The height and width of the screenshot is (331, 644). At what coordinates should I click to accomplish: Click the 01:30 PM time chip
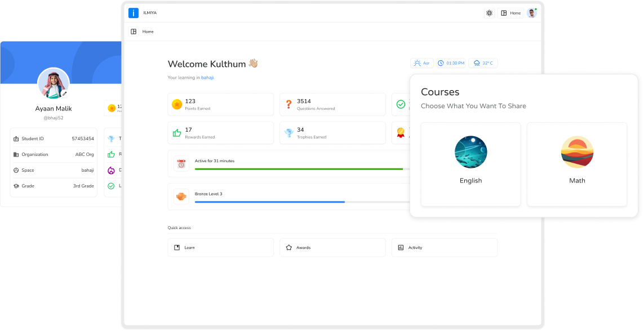coord(451,63)
